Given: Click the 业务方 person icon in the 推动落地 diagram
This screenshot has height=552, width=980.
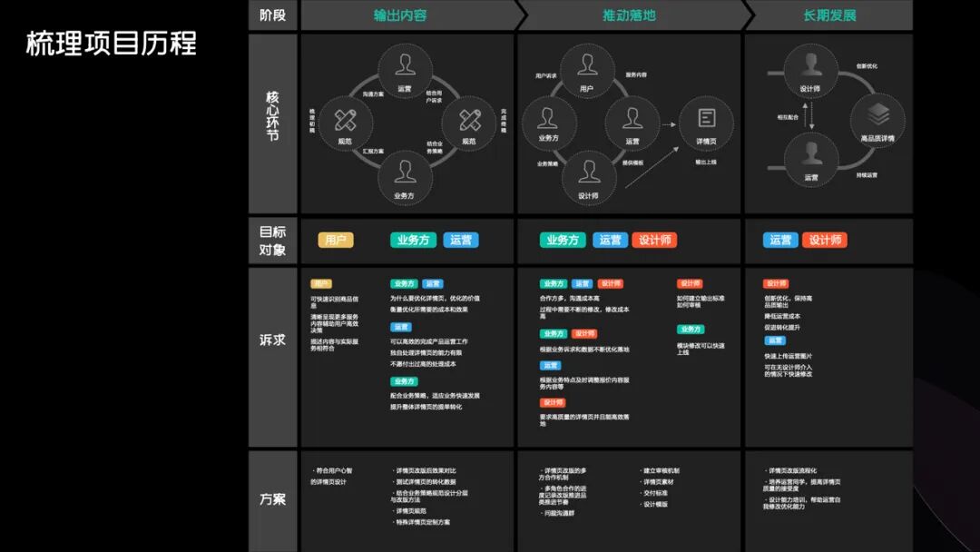Looking at the screenshot, I should coord(548,117).
